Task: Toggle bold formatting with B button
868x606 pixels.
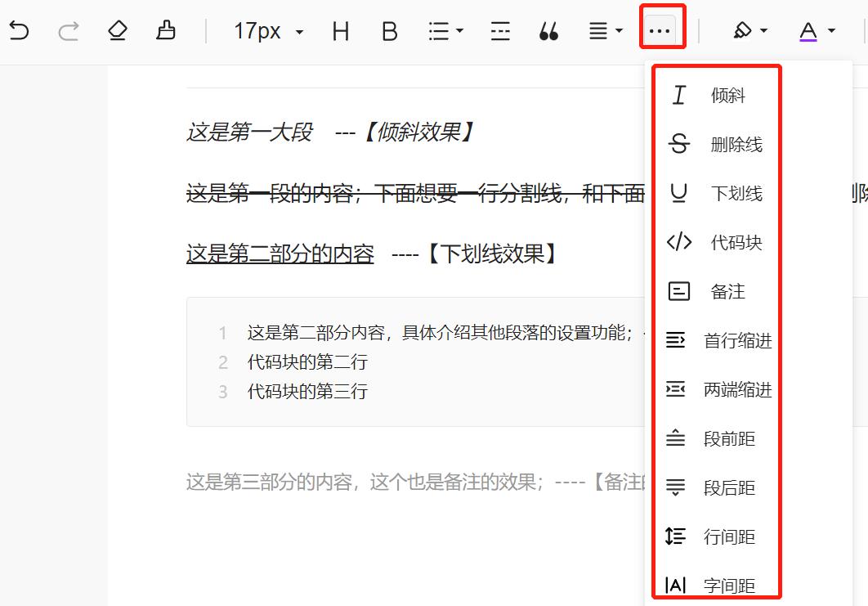Action: pyautogui.click(x=389, y=31)
